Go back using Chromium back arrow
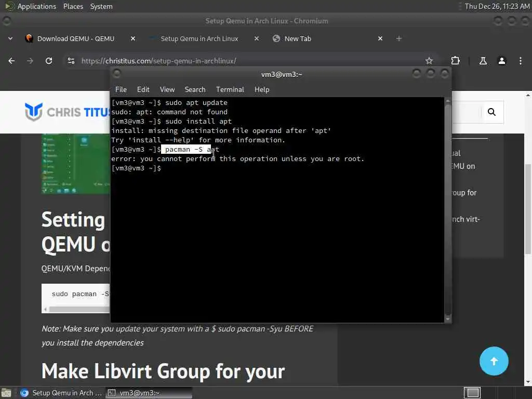This screenshot has width=532, height=399. pos(11,61)
